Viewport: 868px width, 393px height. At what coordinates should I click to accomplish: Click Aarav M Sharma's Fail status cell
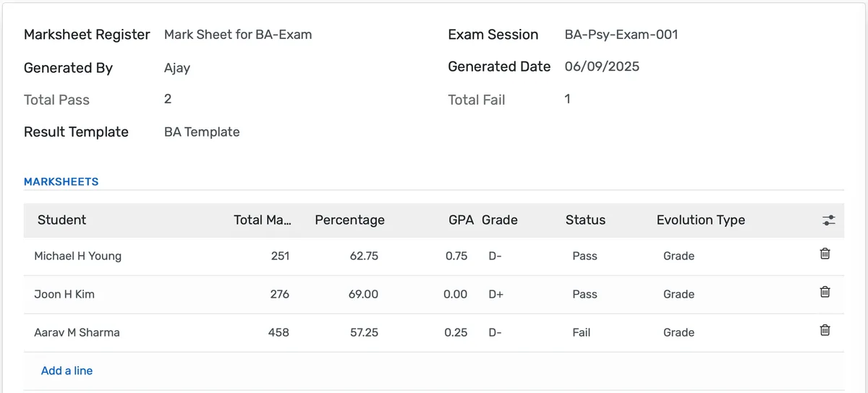582,332
